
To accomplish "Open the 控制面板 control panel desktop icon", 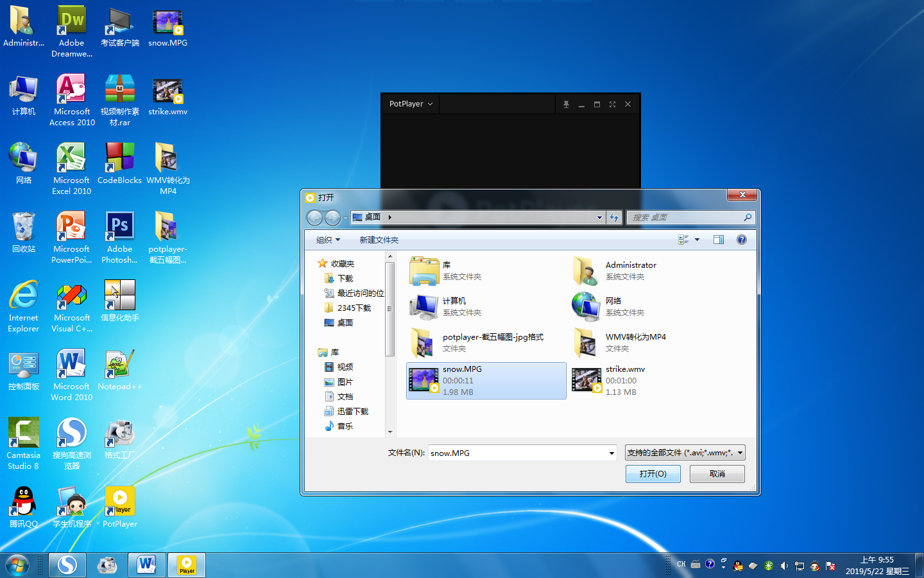I will pos(24,370).
